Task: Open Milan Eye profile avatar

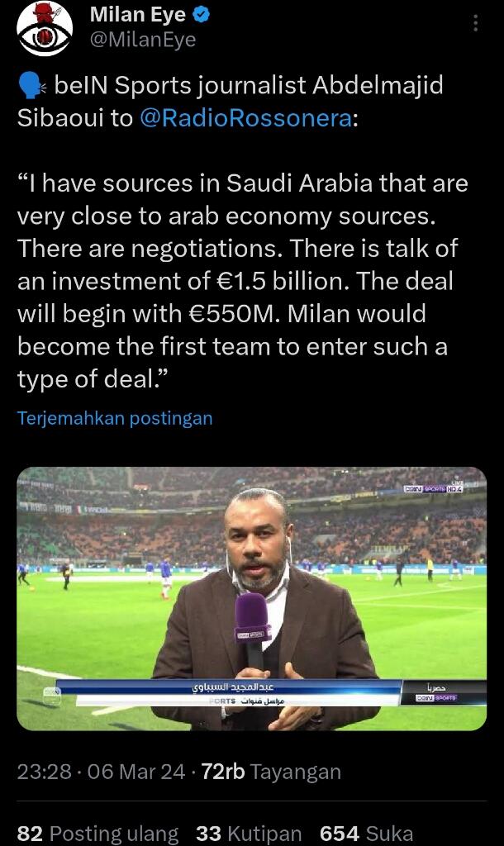Action: coord(45,29)
